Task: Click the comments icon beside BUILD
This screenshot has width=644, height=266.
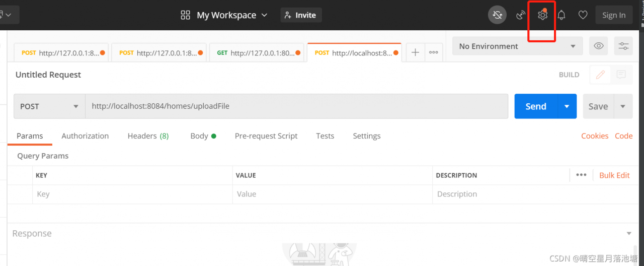Action: (x=621, y=75)
